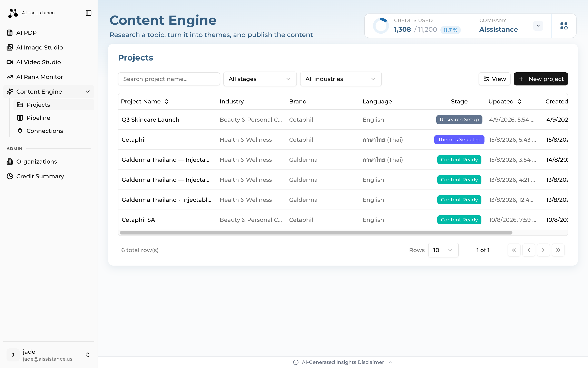Click the New project button

click(541, 79)
